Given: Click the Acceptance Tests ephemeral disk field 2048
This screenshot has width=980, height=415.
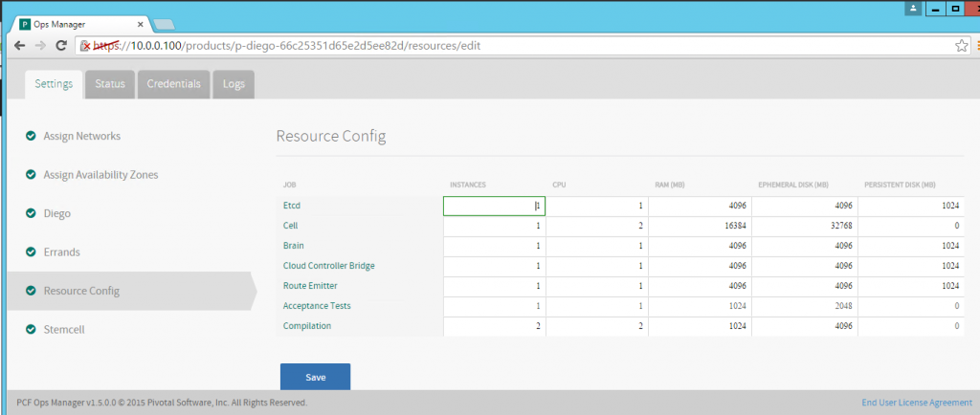Looking at the screenshot, I should tap(805, 306).
